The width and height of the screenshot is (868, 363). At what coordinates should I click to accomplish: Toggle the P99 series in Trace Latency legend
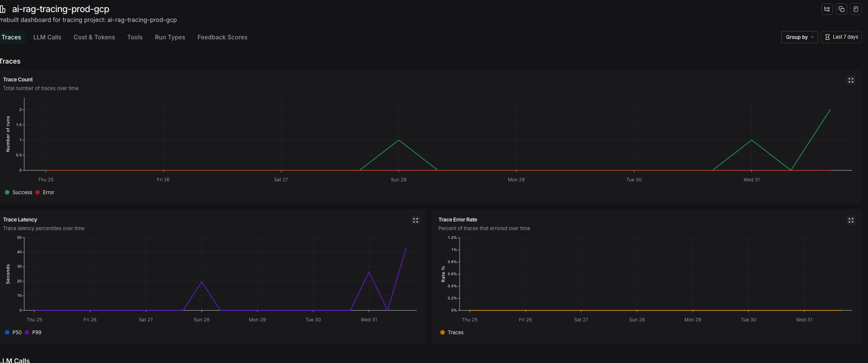click(33, 332)
